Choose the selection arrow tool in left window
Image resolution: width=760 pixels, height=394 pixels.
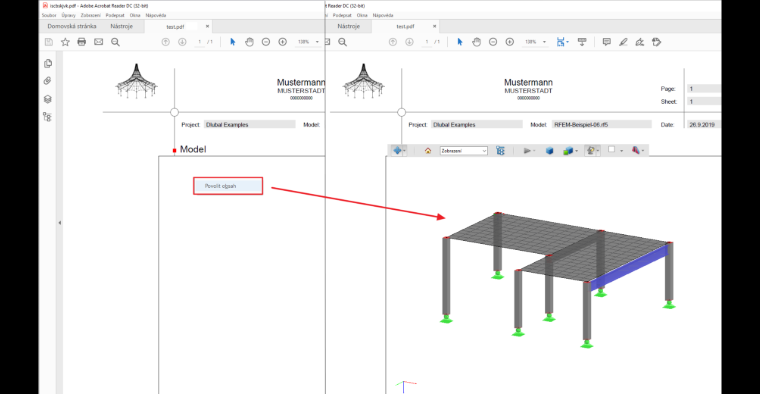coord(233,42)
